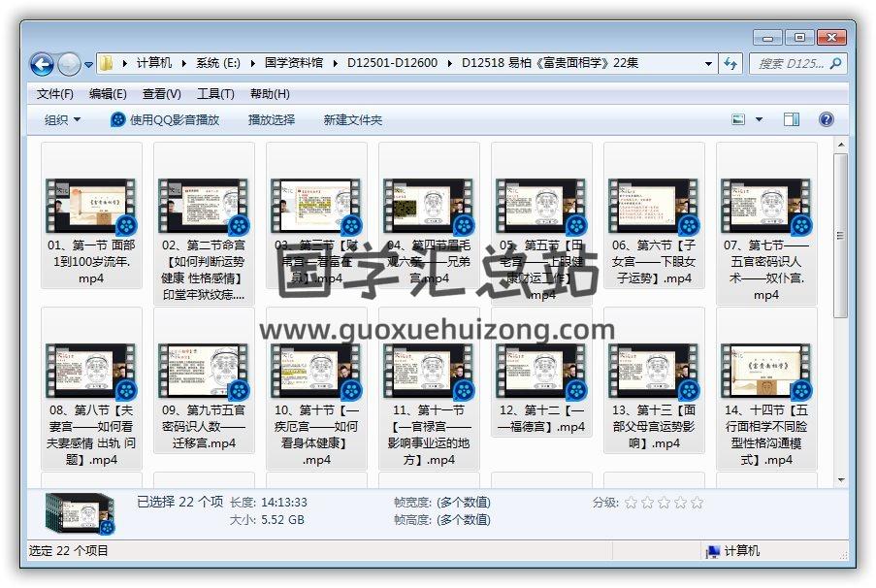Click the 新建文件夹 button
The height and width of the screenshot is (588, 876).
coord(353,119)
